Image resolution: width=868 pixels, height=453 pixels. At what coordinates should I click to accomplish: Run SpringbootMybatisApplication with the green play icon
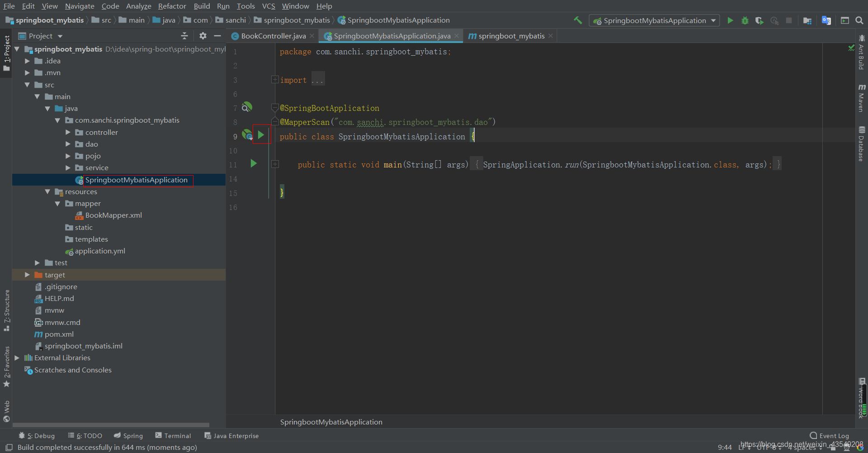click(x=730, y=20)
